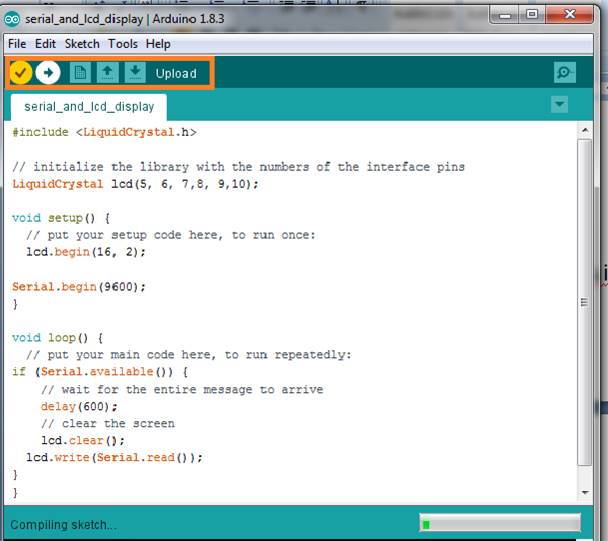Click the 'Serial.begin(9600);' line

click(79, 287)
